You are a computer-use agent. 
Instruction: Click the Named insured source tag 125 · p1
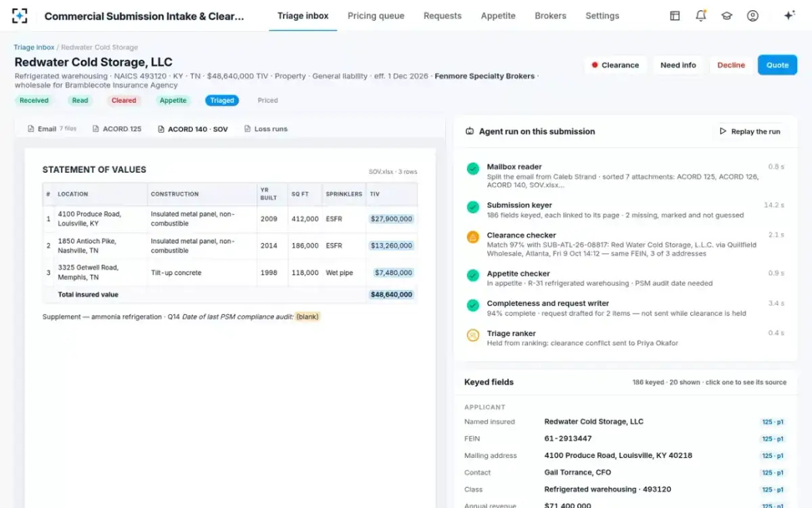tap(772, 422)
